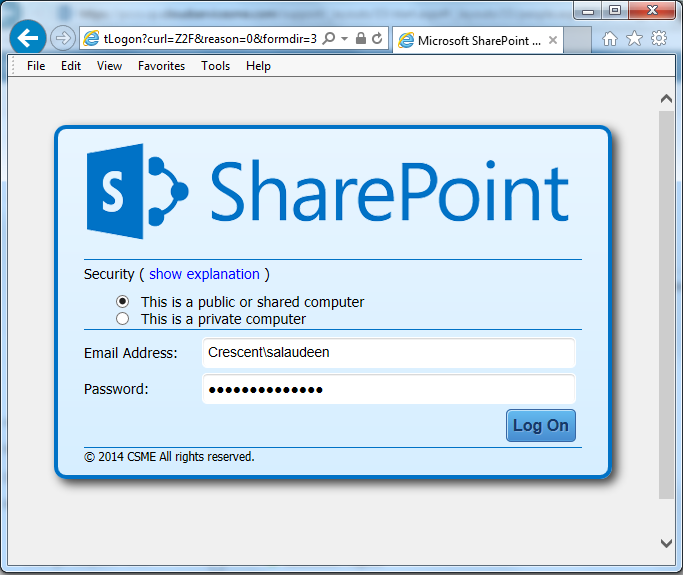Select the Microsoft SharePoint tab
Screen dimensions: 683x575
click(x=477, y=40)
